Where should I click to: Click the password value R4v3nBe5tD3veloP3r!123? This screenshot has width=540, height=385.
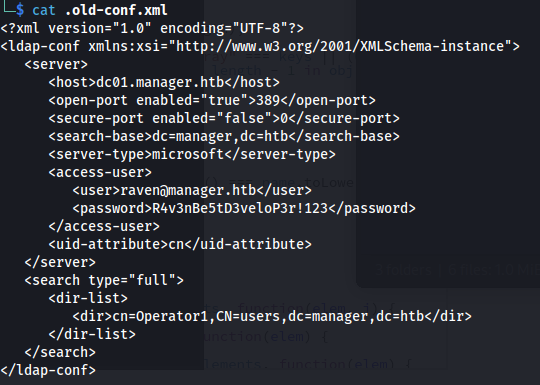(x=240, y=208)
